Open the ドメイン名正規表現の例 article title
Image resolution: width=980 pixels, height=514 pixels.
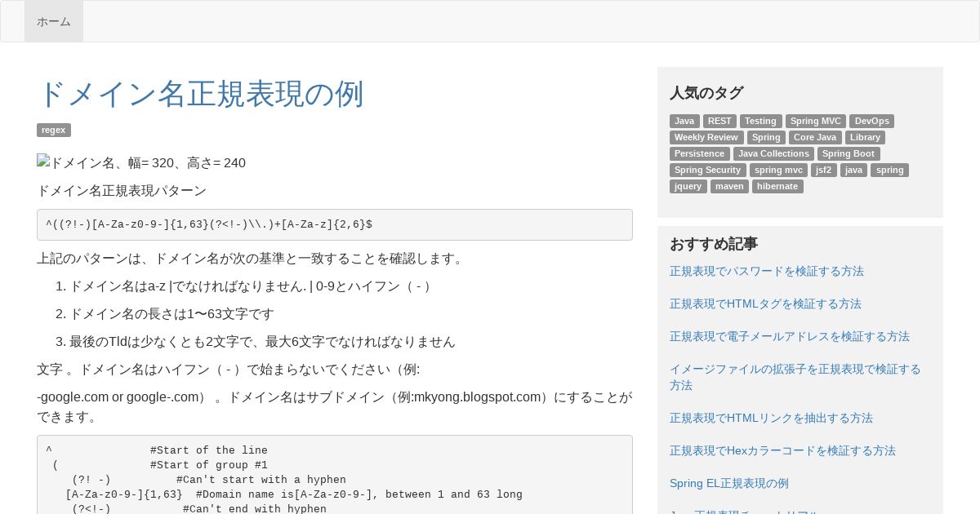pyautogui.click(x=200, y=94)
